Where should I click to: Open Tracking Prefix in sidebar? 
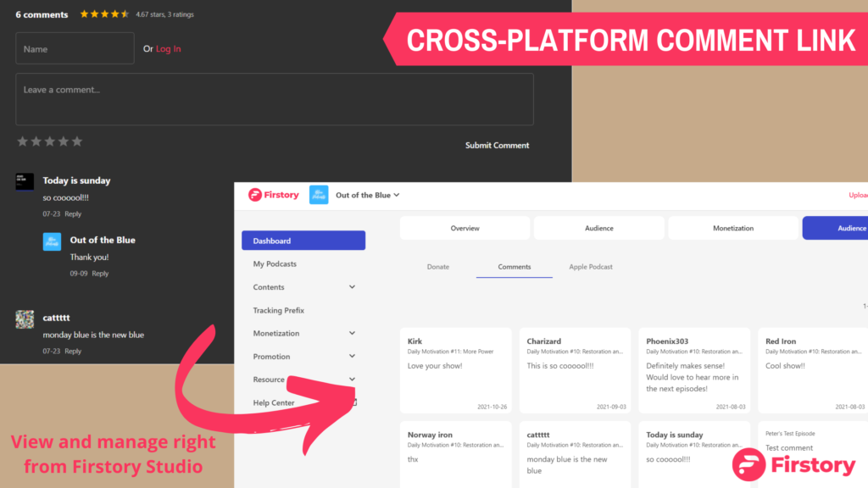tap(278, 310)
